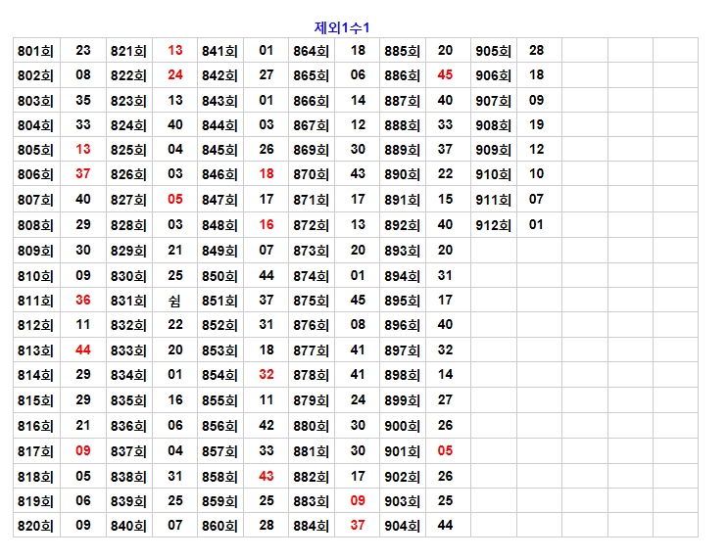The width and height of the screenshot is (728, 560).
Task: Click the 905회 round cell
Action: pos(493,51)
